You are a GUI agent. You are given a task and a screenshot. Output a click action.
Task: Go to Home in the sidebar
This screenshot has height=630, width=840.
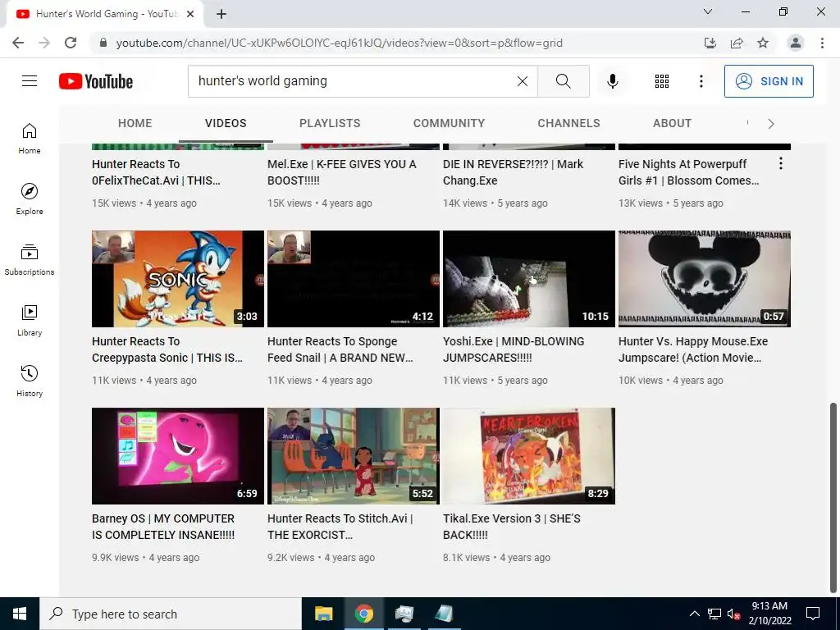30,138
